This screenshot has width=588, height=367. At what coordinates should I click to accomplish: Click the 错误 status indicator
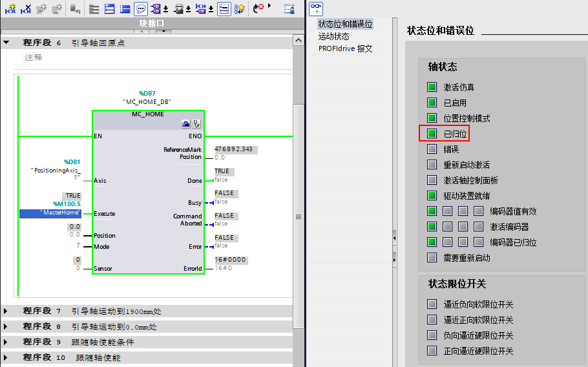(432, 149)
